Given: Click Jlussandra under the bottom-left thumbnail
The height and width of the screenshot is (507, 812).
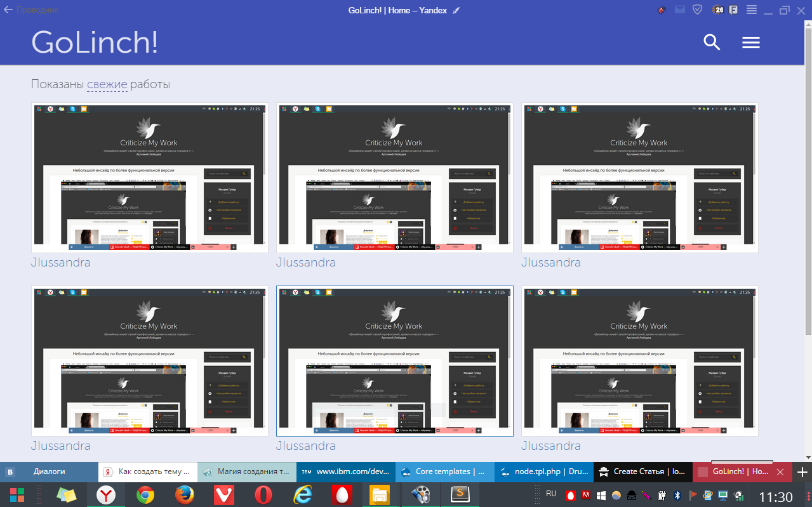Looking at the screenshot, I should (x=61, y=445).
